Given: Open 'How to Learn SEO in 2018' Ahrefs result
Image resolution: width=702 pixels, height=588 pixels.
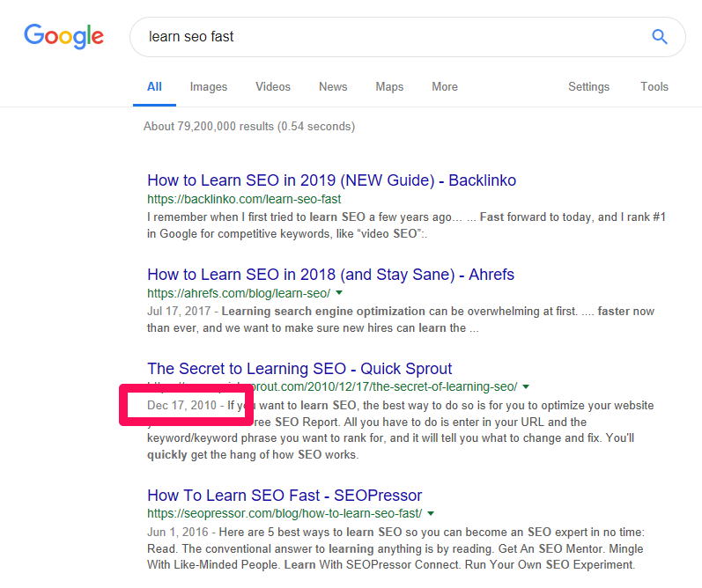Looking at the screenshot, I should pos(331,275).
